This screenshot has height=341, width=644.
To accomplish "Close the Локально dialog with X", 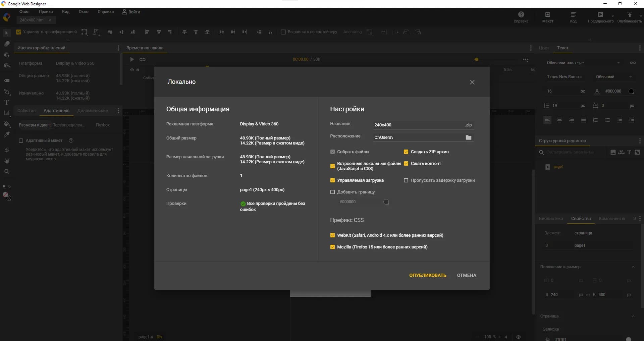I will [472, 82].
